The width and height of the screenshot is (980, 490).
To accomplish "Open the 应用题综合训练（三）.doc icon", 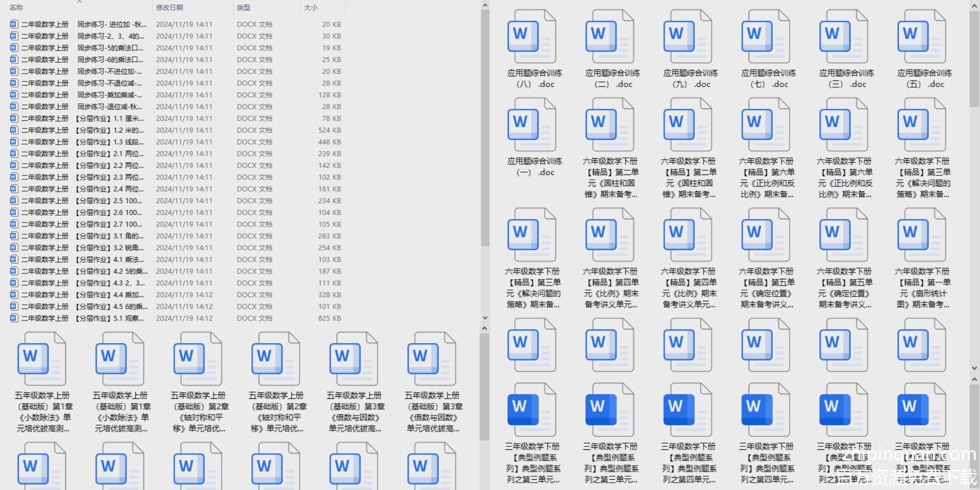I will [843, 37].
